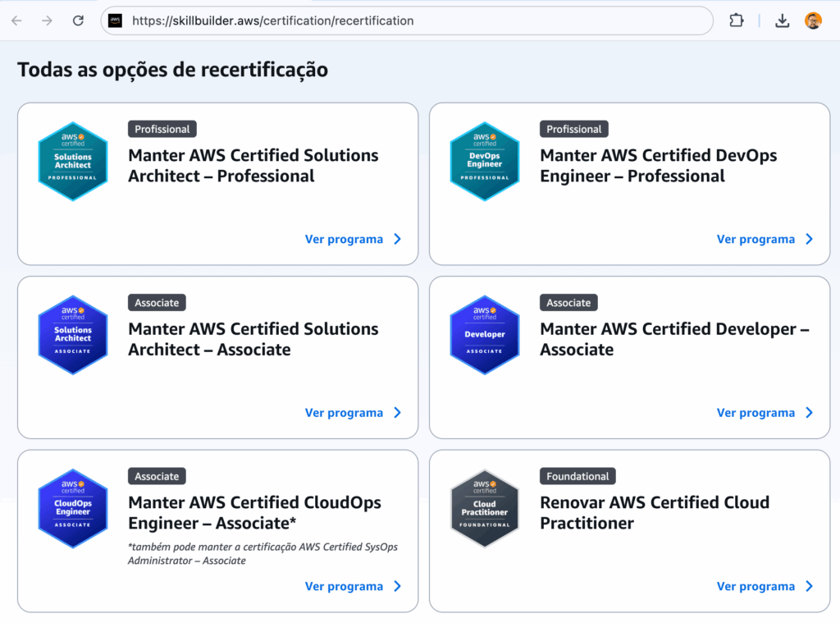Click title 'Manter AWS Certified Solutions Architect – Associate'
Screen dimensions: 840x623
click(253, 339)
